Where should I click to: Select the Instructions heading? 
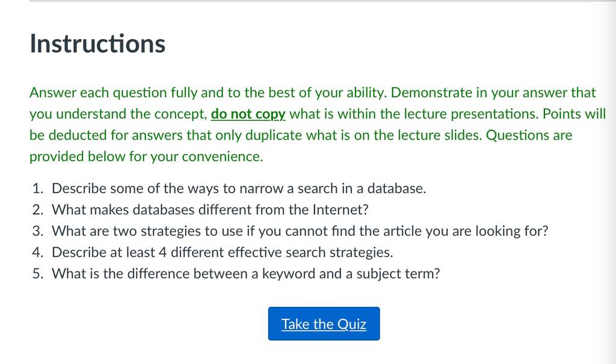coord(97,43)
